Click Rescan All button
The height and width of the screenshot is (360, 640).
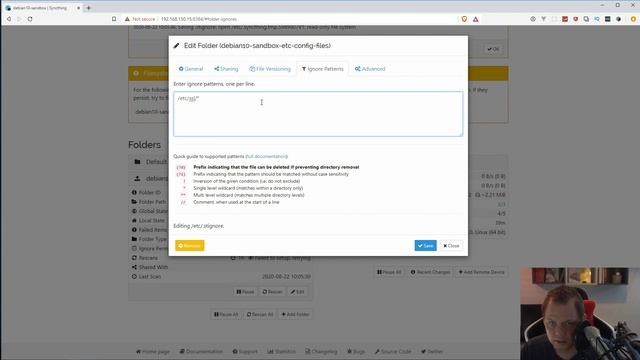click(x=260, y=314)
